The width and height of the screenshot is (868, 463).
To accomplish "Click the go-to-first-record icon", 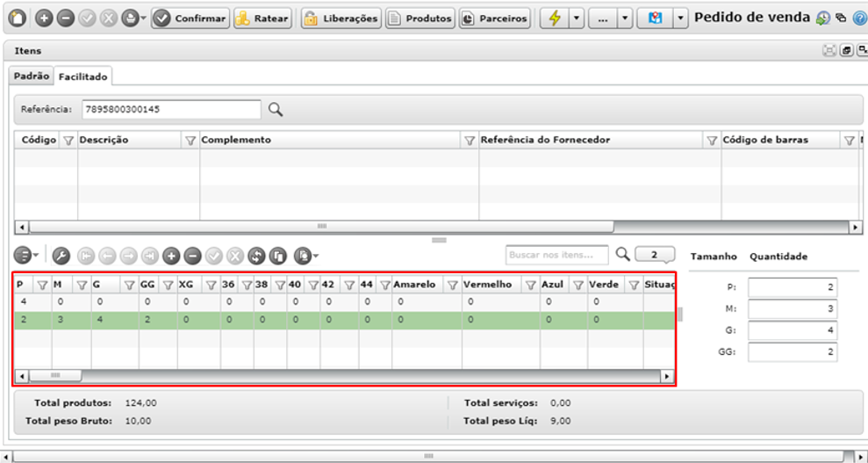I will coord(86,256).
